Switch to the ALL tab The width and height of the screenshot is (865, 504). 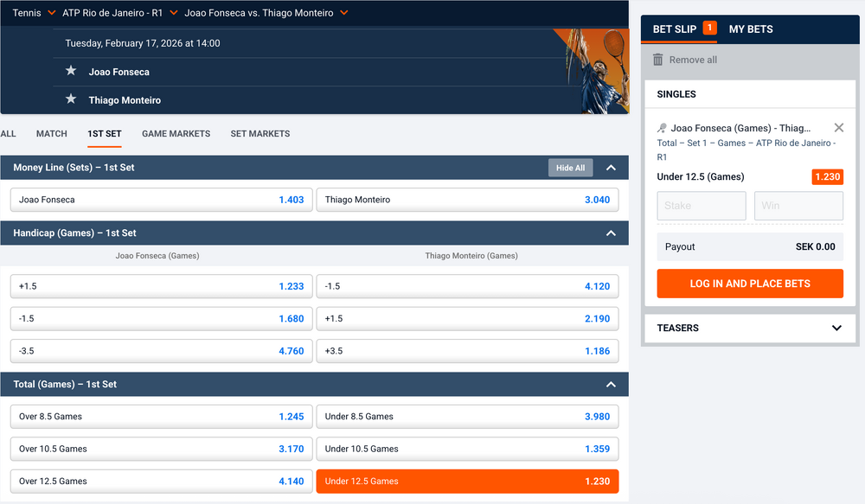click(8, 133)
